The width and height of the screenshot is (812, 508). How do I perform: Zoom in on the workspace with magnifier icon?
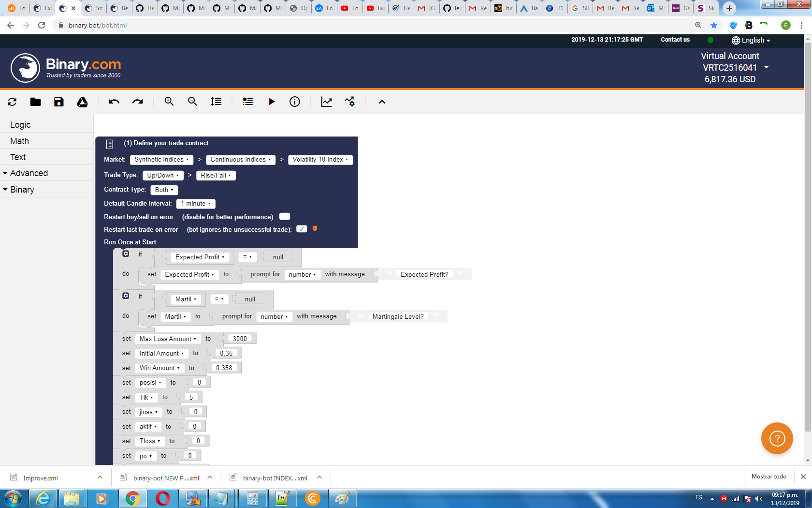coord(169,102)
